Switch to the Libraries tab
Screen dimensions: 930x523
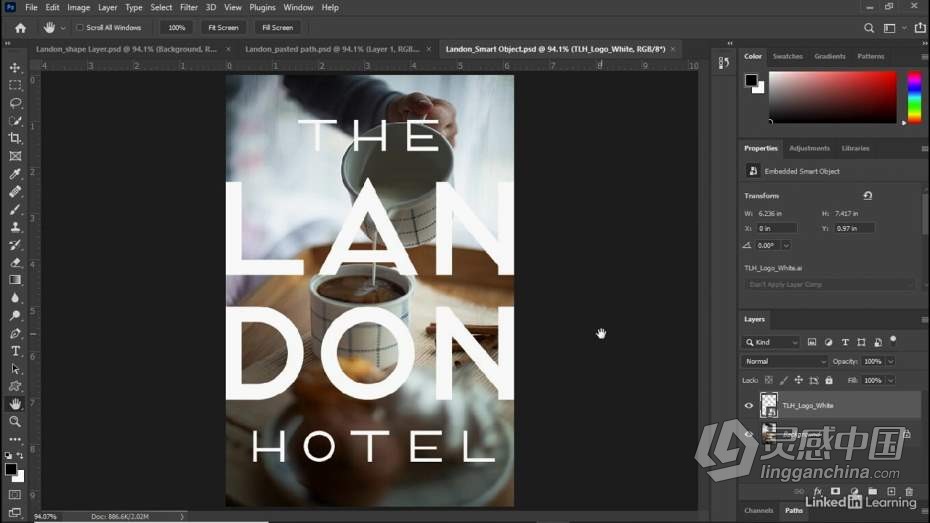click(x=855, y=148)
